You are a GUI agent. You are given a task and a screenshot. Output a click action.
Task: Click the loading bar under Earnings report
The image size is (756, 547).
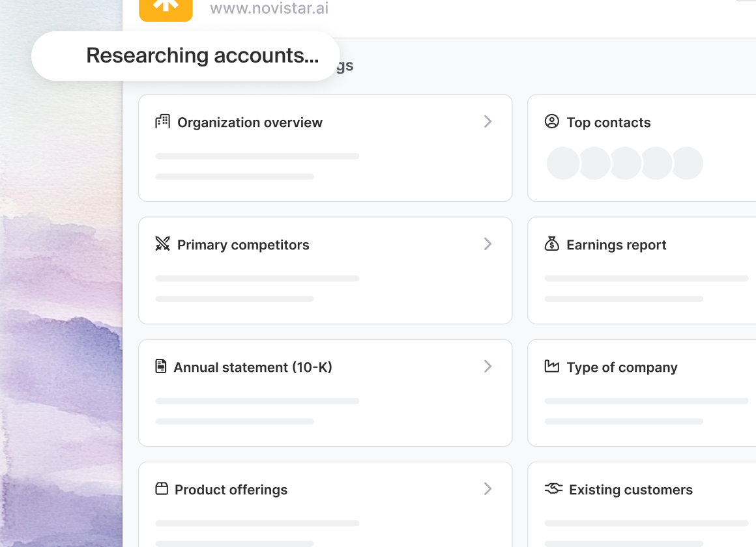click(646, 278)
